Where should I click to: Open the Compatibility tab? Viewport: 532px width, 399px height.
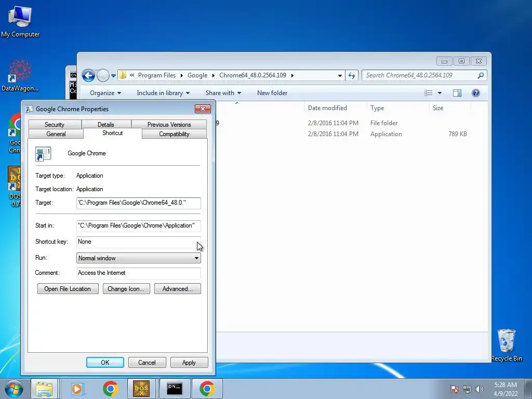174,134
